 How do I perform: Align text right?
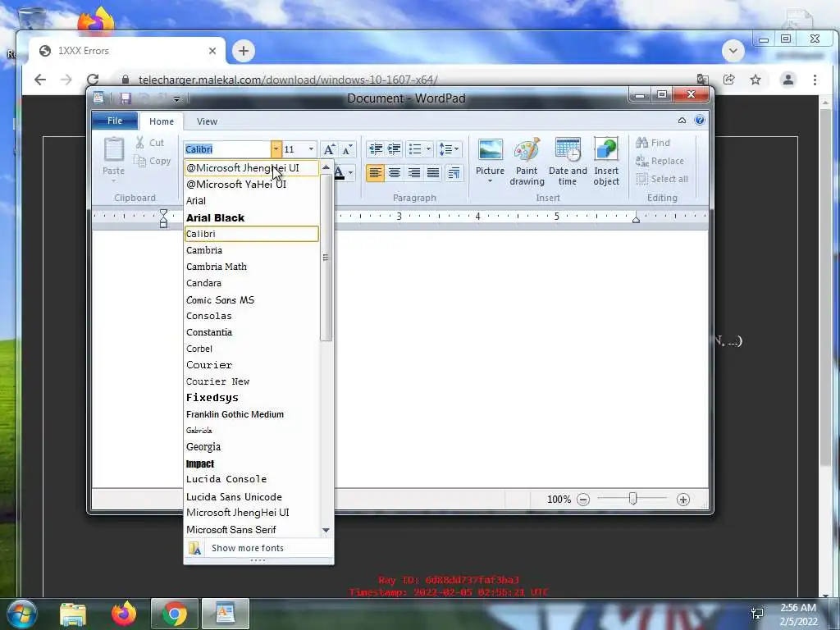[413, 173]
